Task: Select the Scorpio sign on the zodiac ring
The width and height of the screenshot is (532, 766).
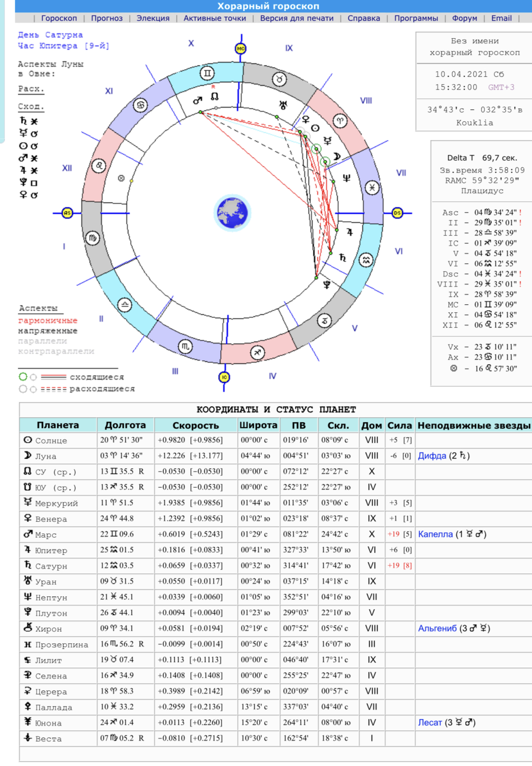Action: click(x=185, y=346)
